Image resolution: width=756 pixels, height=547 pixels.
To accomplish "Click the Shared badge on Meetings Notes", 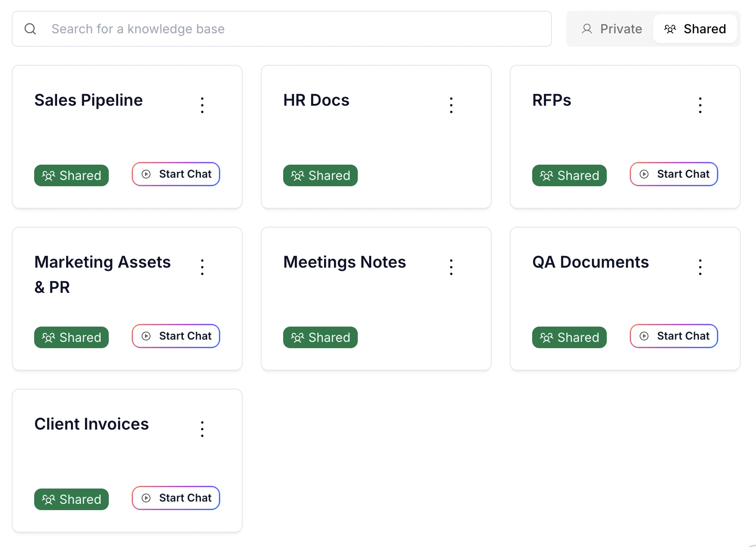I will pos(320,337).
